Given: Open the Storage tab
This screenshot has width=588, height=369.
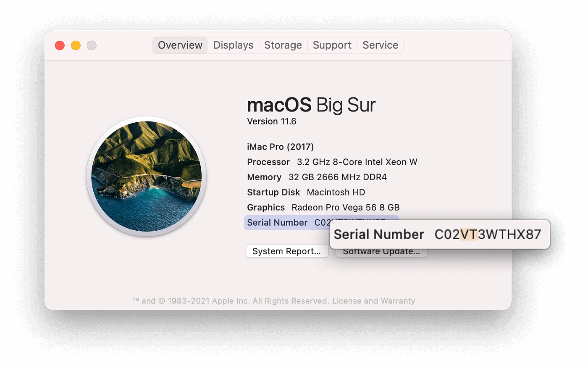Looking at the screenshot, I should point(283,45).
